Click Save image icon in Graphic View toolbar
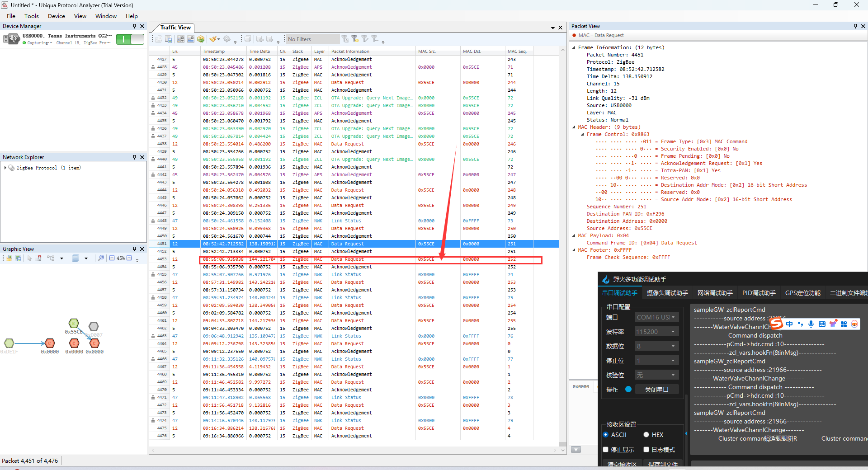The height and width of the screenshot is (470, 868). coord(18,258)
